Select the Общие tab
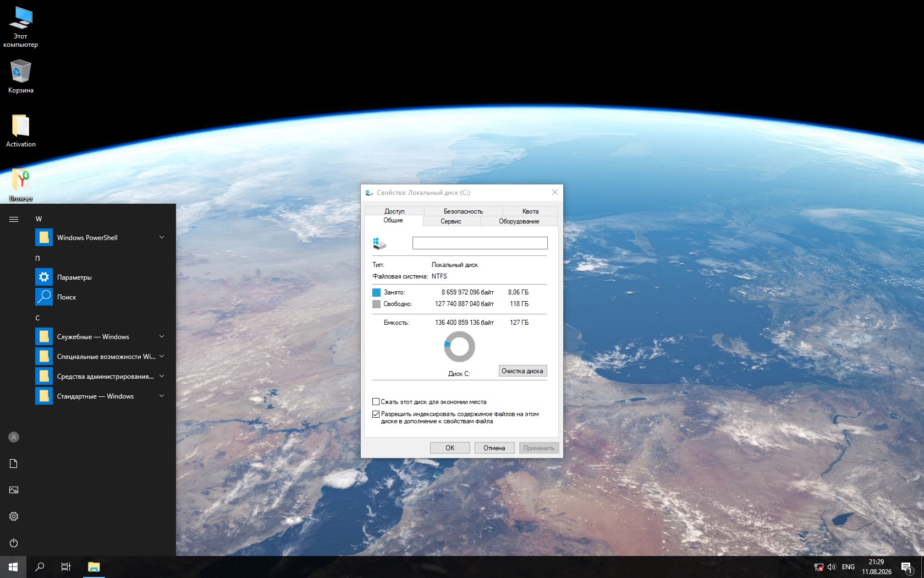Image resolution: width=924 pixels, height=578 pixels. pos(393,220)
